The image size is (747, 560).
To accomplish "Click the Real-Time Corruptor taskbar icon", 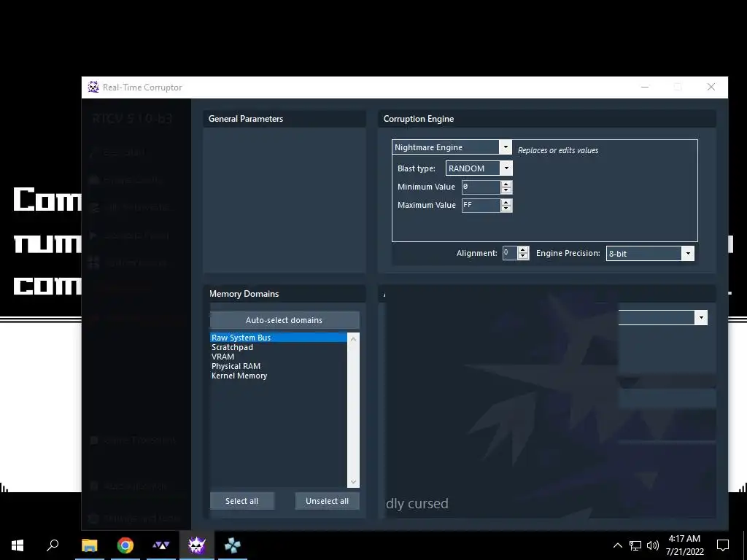I will point(197,545).
